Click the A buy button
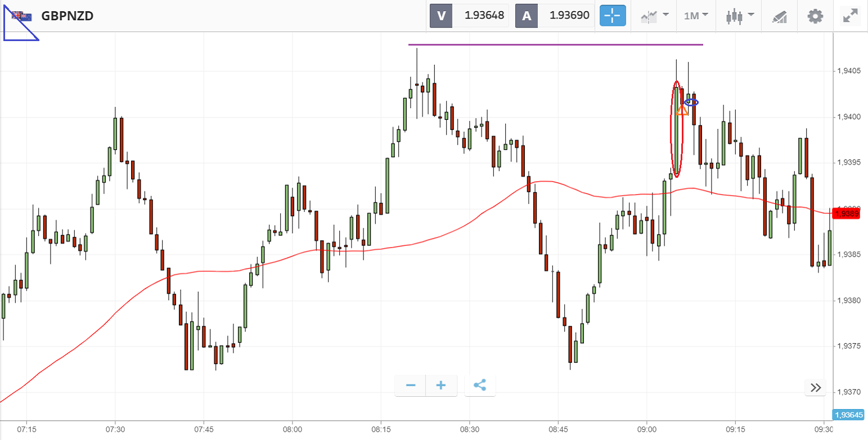The height and width of the screenshot is (440, 868). [x=527, y=16]
